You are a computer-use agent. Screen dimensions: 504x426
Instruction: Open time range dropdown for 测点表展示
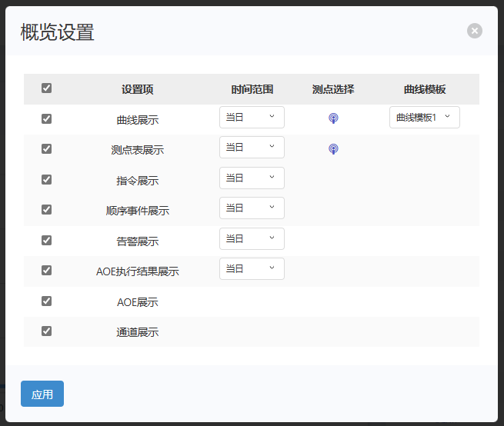252,148
